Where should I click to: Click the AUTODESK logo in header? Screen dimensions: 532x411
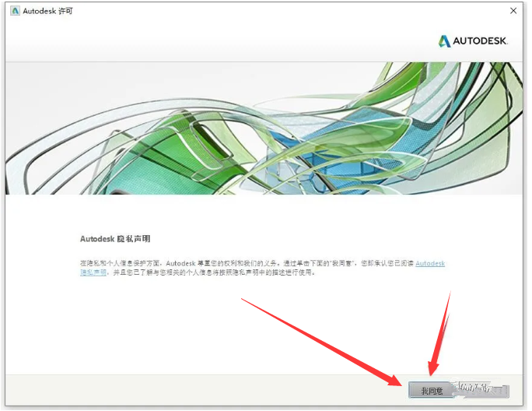pos(474,41)
